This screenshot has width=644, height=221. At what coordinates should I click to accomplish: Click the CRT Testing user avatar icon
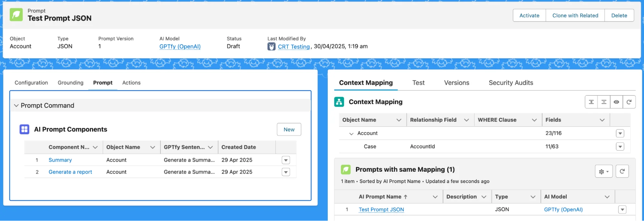(272, 47)
